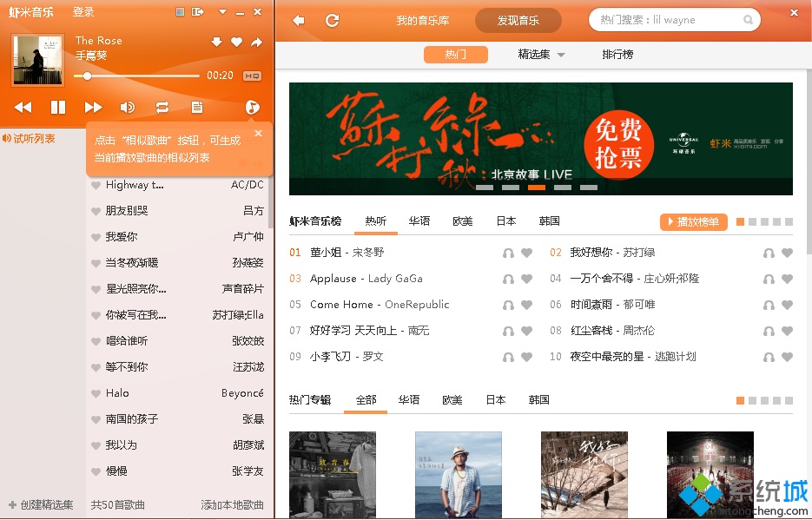The height and width of the screenshot is (520, 812).
Task: Select the 热门 sub-tab
Action: click(456, 55)
